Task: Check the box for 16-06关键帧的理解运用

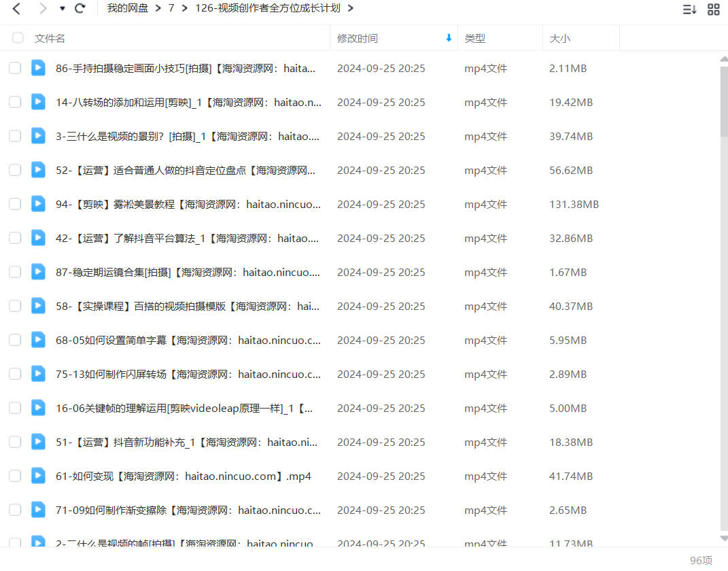Action: coord(15,408)
